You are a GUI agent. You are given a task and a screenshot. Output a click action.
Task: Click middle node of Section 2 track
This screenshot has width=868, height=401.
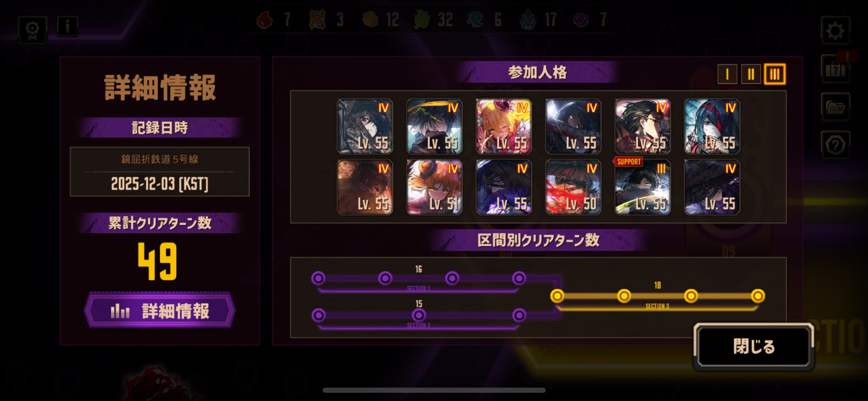(x=419, y=315)
